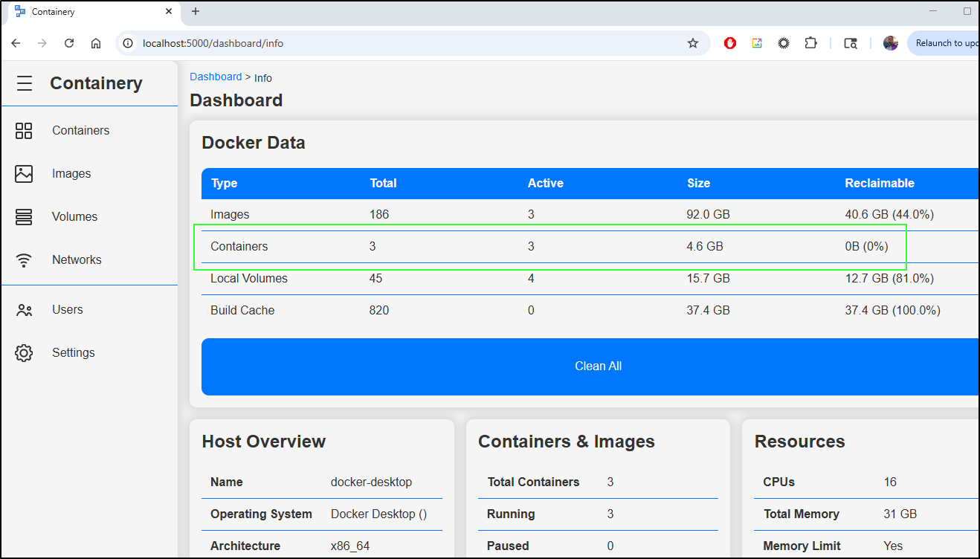The width and height of the screenshot is (980, 559).
Task: Click the Images row in Docker Data
Action: tap(590, 215)
